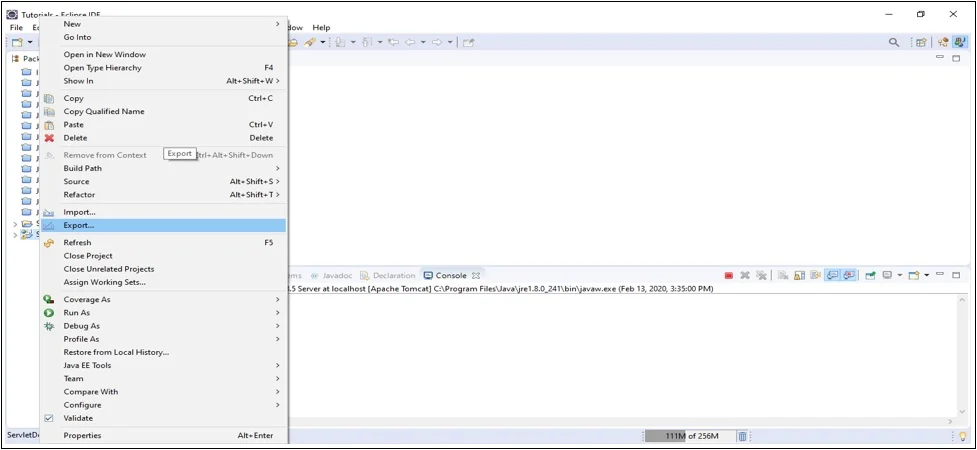
Task: Click the Back navigation arrow in toolbar
Action: (410, 42)
